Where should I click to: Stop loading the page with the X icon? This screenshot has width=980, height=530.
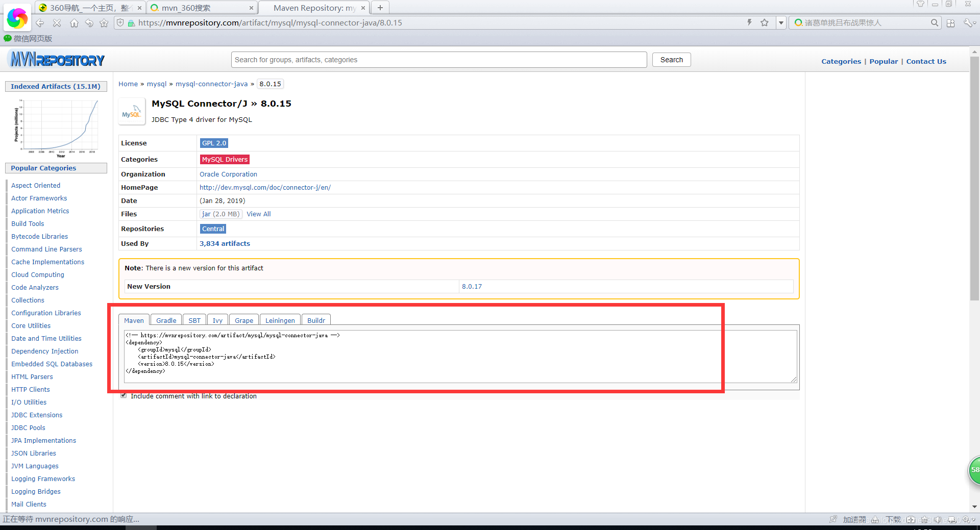point(57,23)
